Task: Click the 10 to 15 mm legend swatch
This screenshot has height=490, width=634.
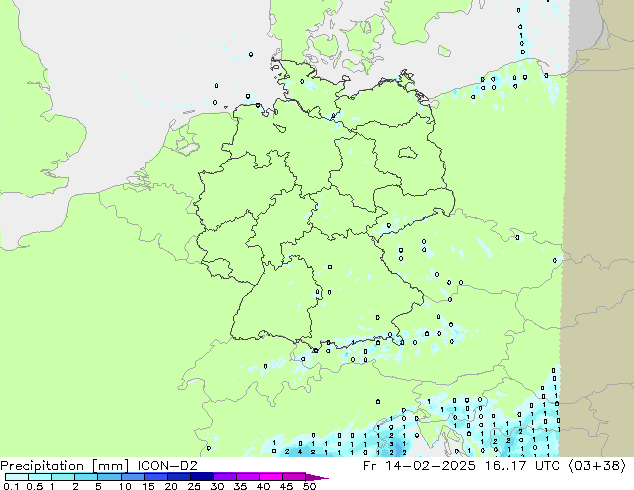Action: coord(133,477)
